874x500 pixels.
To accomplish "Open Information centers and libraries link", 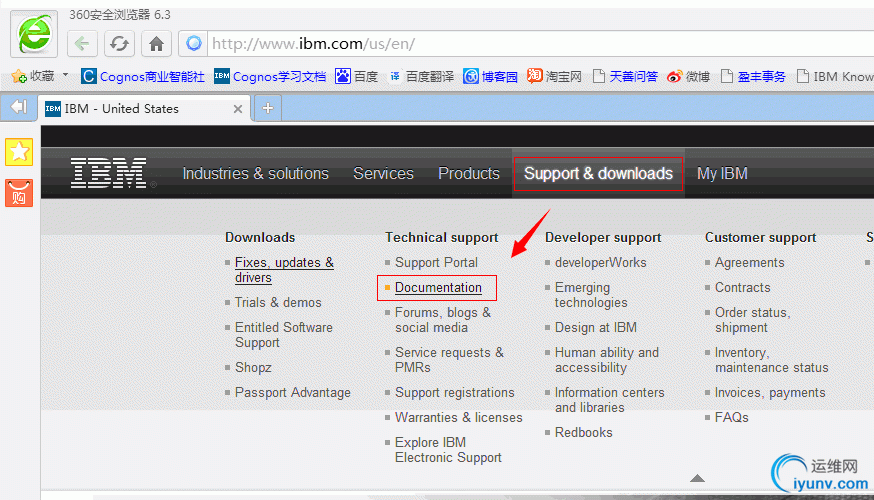I will [610, 400].
